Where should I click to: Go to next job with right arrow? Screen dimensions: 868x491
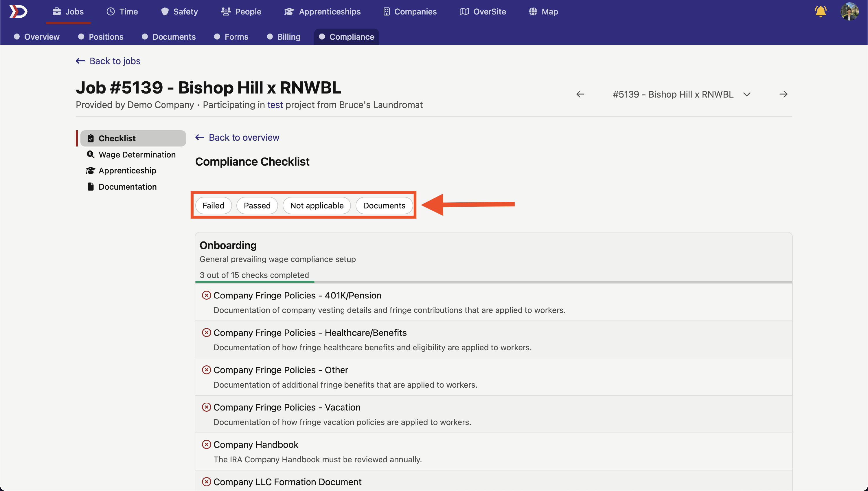click(x=783, y=94)
